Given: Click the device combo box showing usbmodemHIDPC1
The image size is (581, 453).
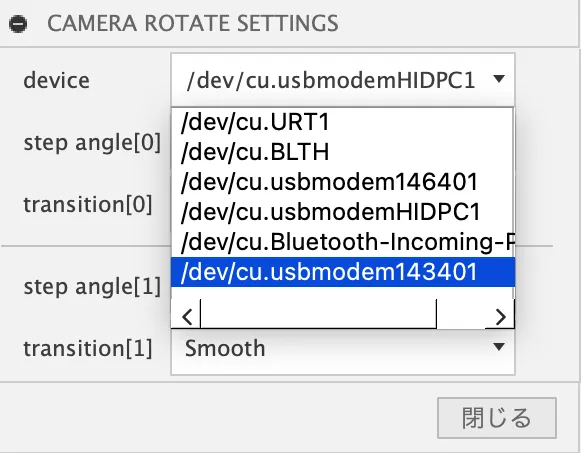Looking at the screenshot, I should 343,80.
